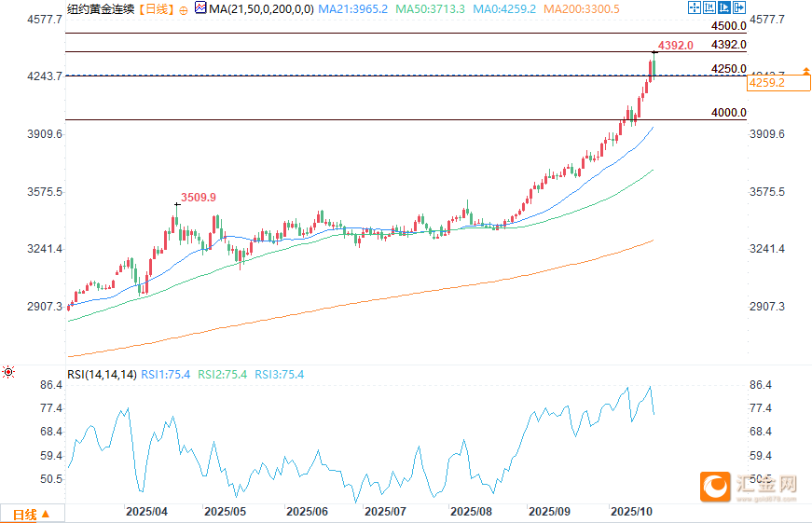812x523 pixels.
Task: Click the fit-to-range axis scale icon
Action: [x=709, y=7]
